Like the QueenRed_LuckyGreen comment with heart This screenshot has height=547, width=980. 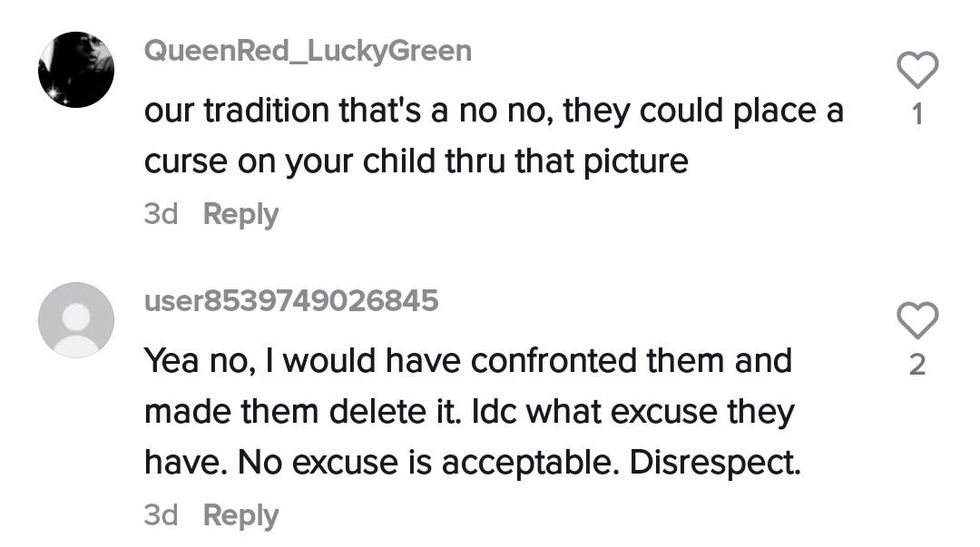(917, 70)
